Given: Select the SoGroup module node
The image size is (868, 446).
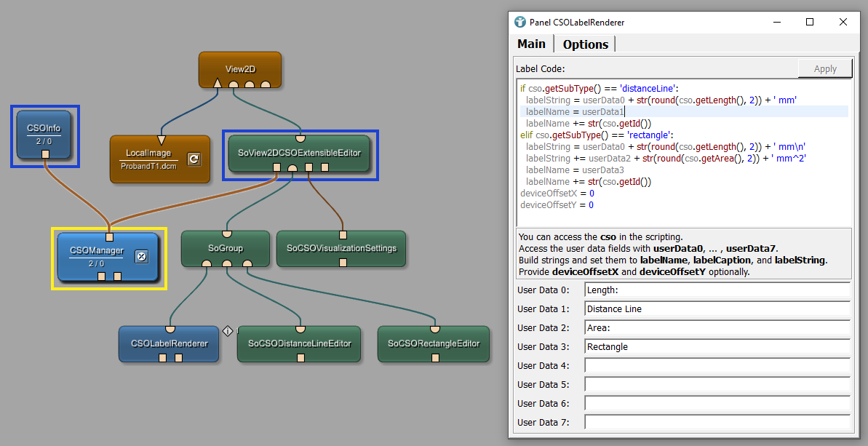Looking at the screenshot, I should click(224, 248).
